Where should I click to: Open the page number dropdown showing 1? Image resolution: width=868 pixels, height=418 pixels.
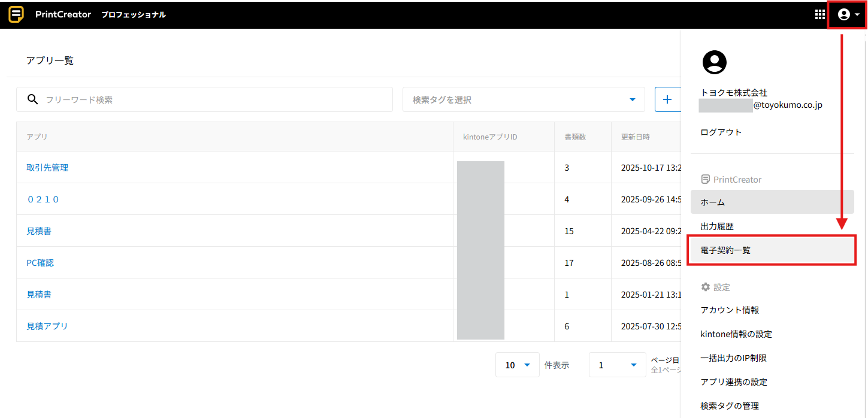617,365
